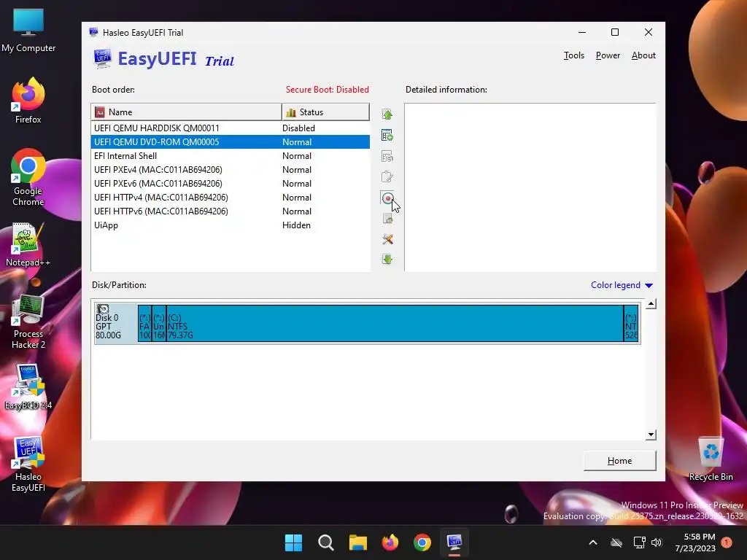747x560 pixels.
Task: Show hidden tray icons chevron
Action: click(x=593, y=542)
